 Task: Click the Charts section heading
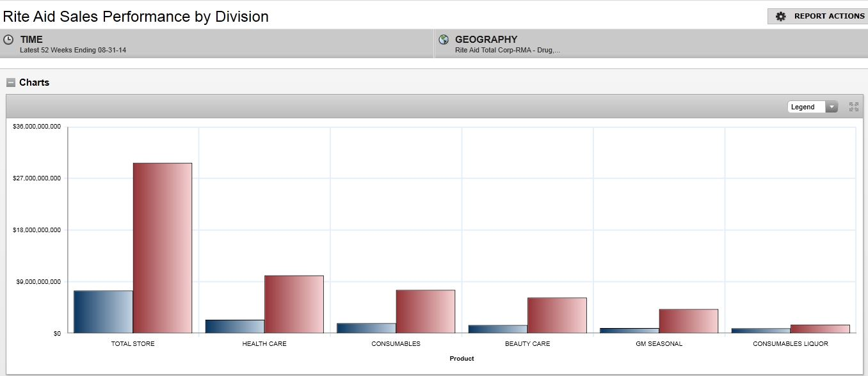pyautogui.click(x=34, y=82)
